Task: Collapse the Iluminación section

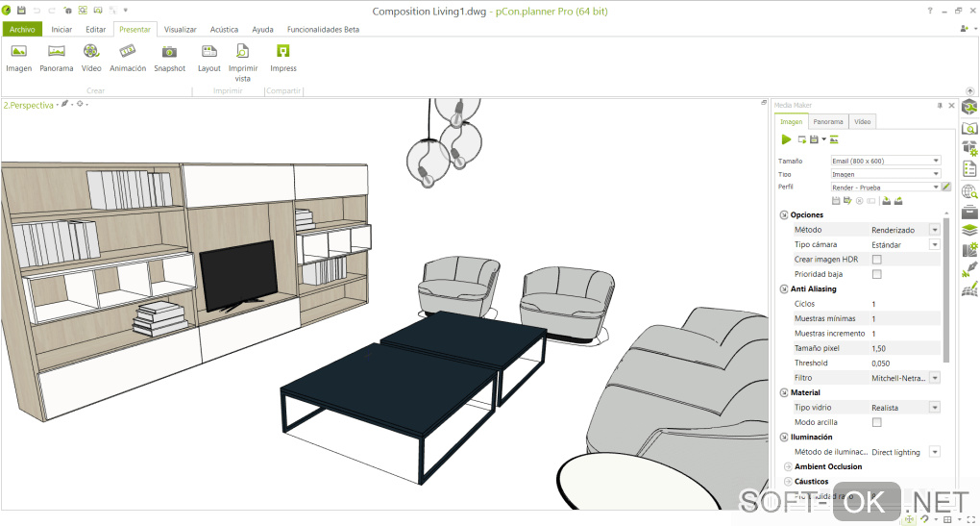Action: point(784,438)
